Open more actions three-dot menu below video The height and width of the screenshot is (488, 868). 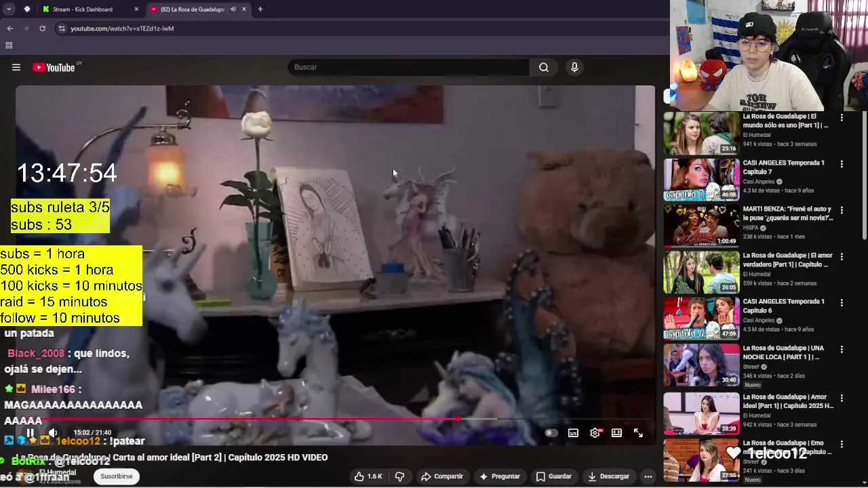648,476
